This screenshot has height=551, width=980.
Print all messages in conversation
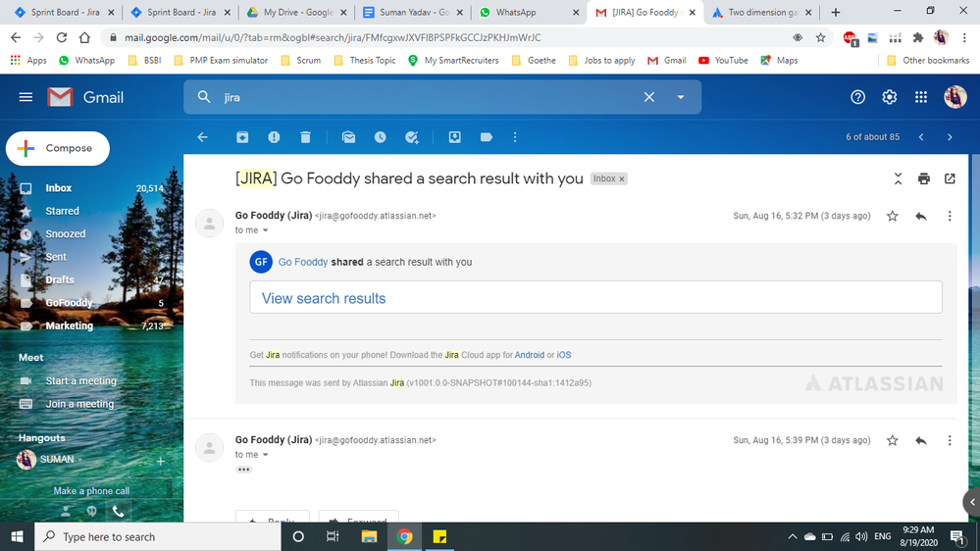click(x=924, y=178)
